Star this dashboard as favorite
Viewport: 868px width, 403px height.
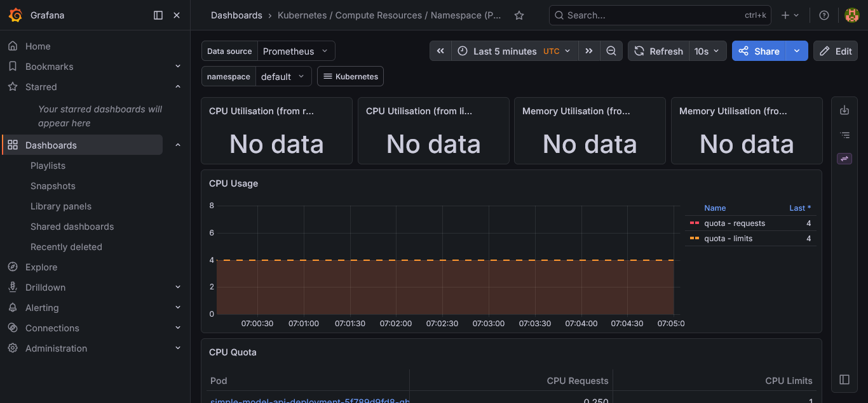(x=519, y=15)
